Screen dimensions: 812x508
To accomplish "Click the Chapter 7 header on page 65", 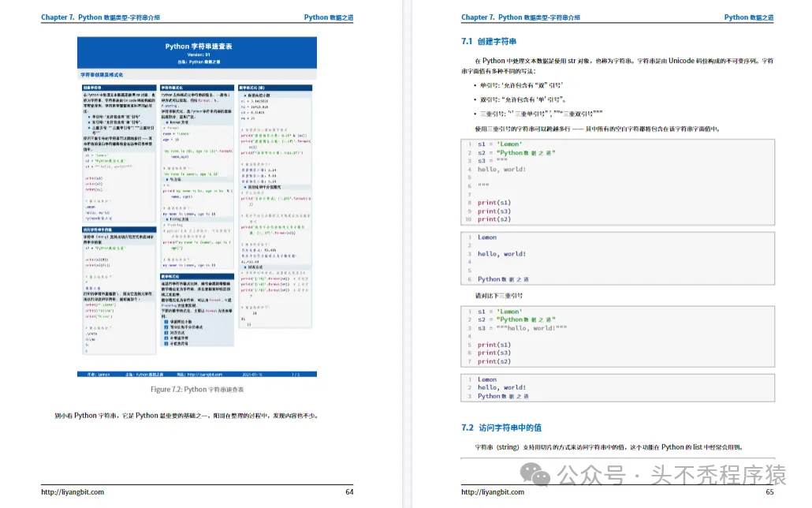I will pos(520,17).
